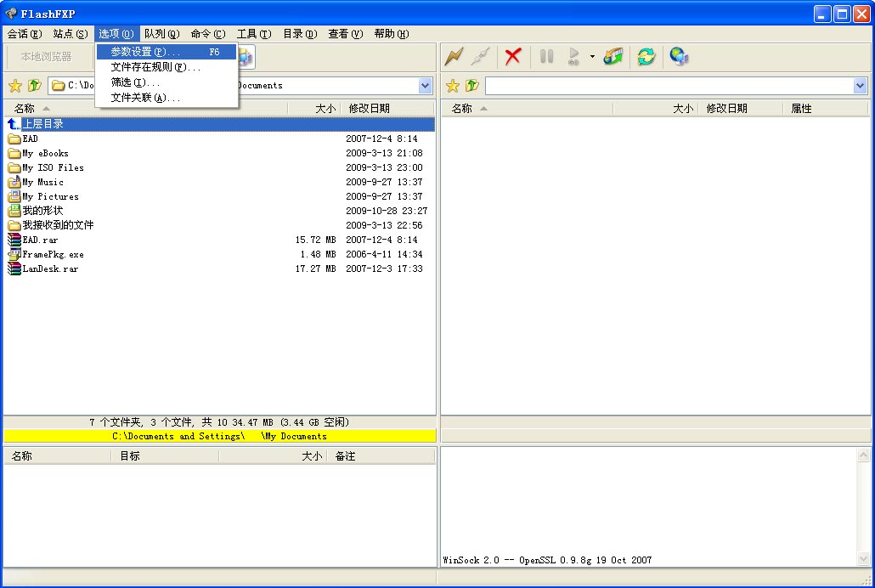Expand the empty remote path dropdown
The image size is (875, 588).
(x=860, y=86)
